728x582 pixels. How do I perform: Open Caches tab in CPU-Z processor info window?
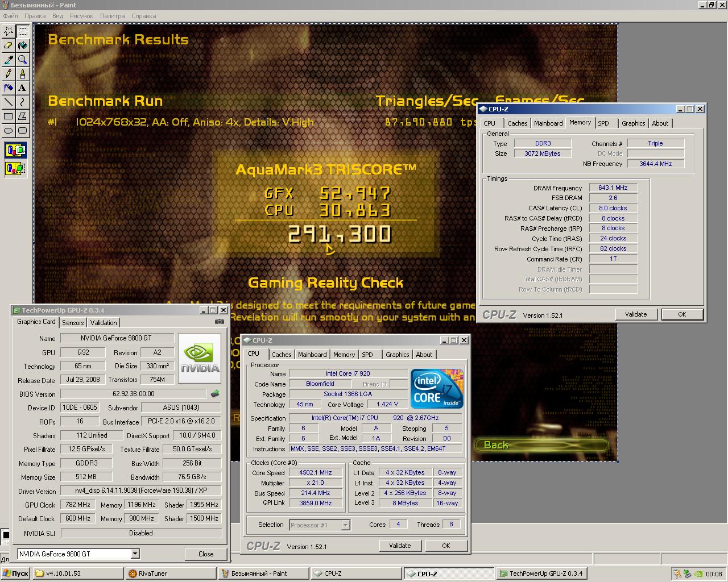tap(282, 355)
